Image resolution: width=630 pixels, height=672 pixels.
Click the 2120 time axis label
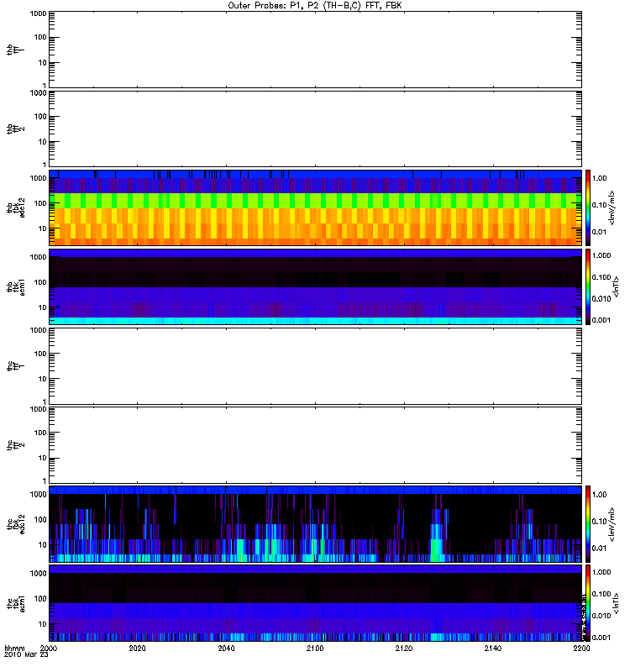[404, 648]
